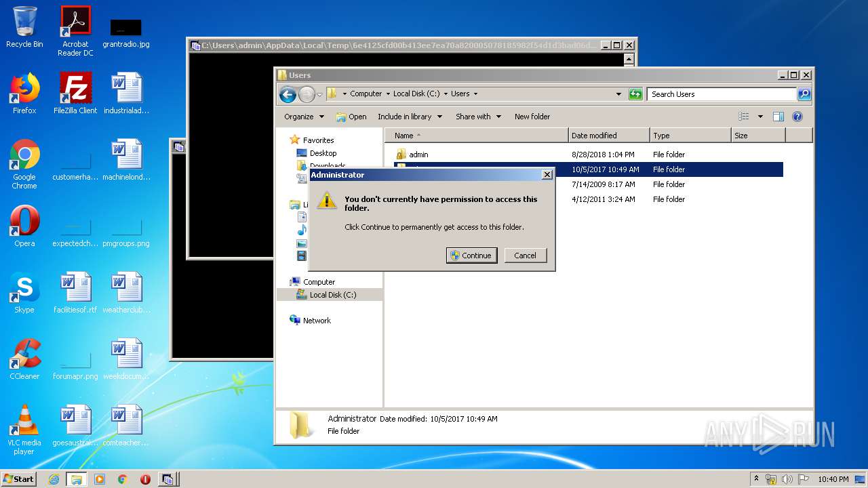Click New folder in Explorer toolbar
This screenshot has height=488, width=868.
click(x=532, y=117)
